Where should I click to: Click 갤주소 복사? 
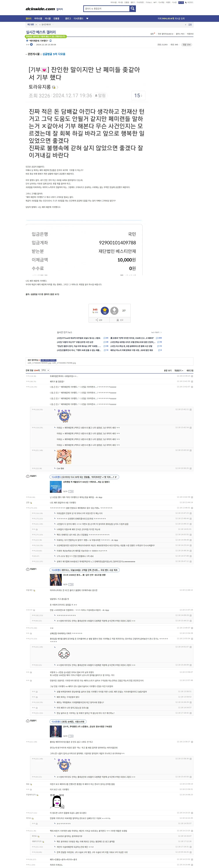click(x=180, y=34)
